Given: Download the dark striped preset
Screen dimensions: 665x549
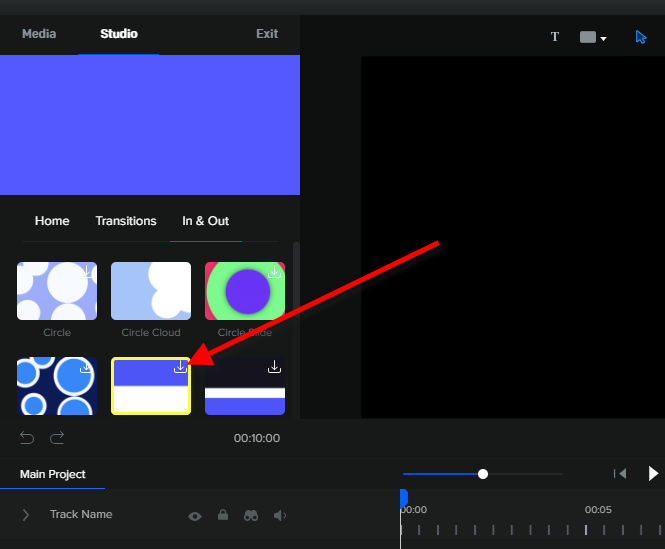Looking at the screenshot, I should pyautogui.click(x=274, y=367).
